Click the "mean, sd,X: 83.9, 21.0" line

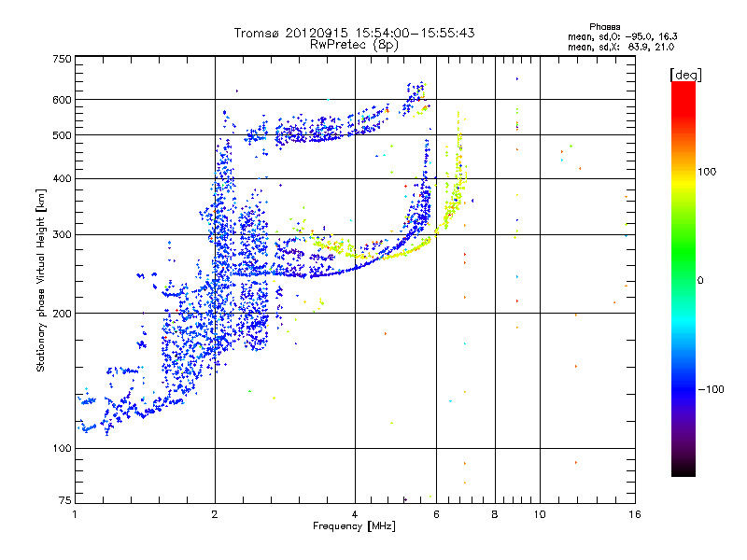click(621, 47)
